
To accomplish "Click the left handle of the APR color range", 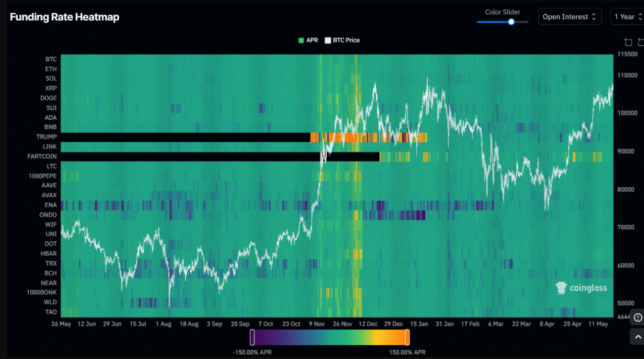I will (x=252, y=337).
